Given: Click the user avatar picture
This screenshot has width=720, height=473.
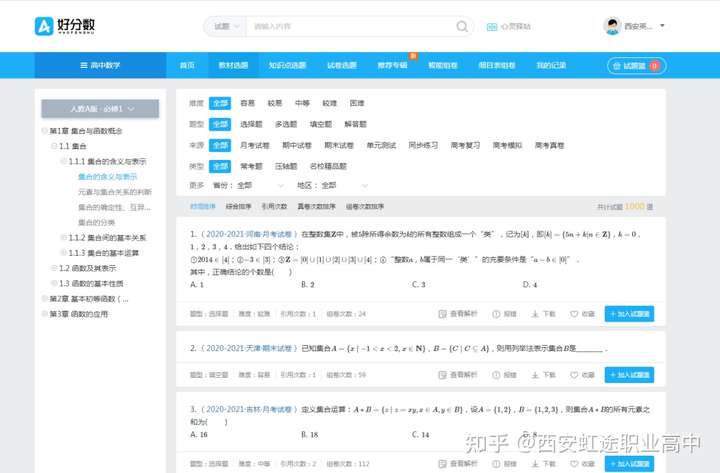Looking at the screenshot, I should pos(612,27).
